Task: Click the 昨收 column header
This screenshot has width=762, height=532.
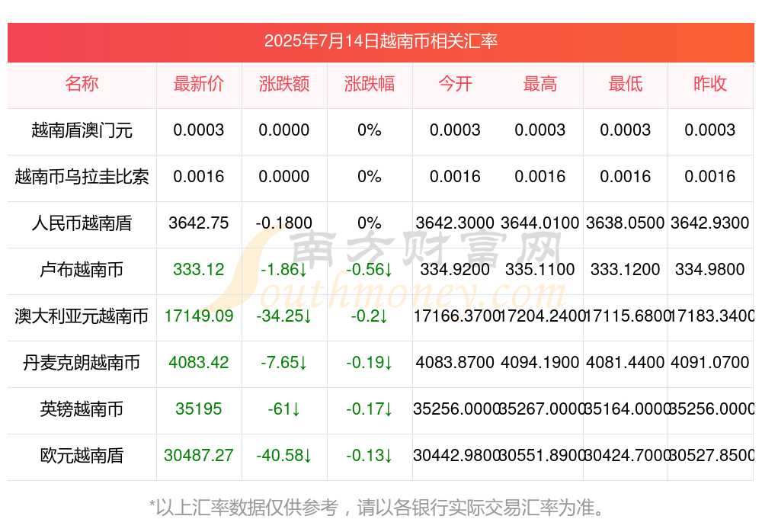Action: (x=710, y=84)
